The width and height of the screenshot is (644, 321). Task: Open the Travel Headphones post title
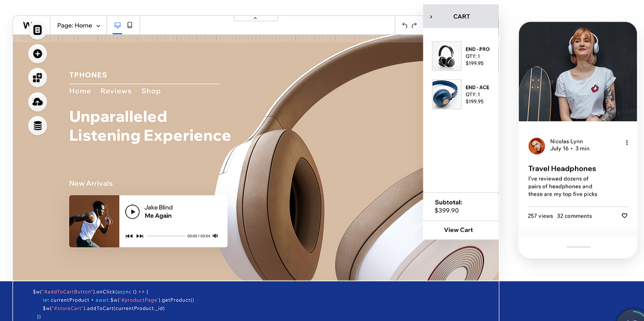(562, 168)
